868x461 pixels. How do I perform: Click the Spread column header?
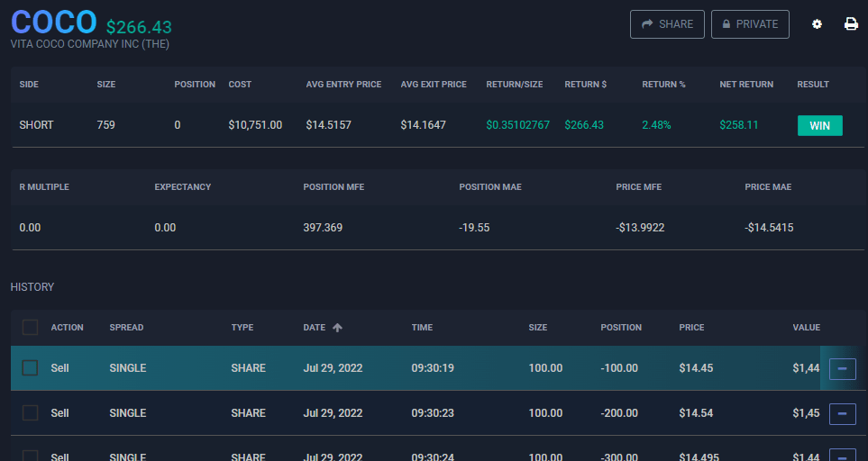[126, 328]
